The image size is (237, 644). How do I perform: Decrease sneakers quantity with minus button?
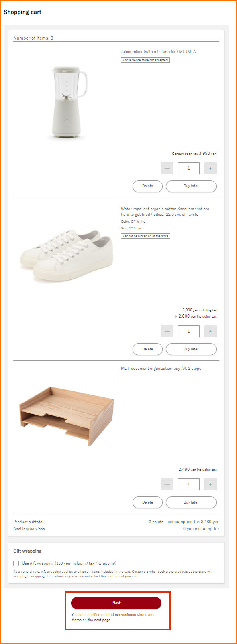tap(167, 331)
